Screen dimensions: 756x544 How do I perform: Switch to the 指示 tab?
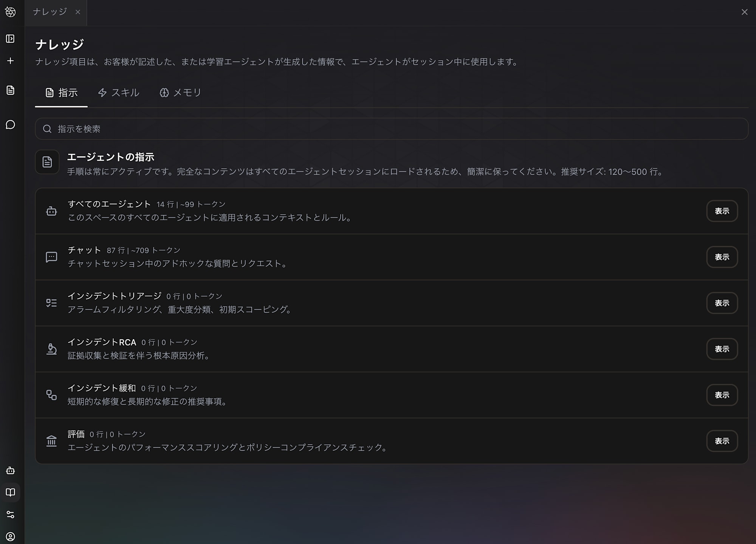pos(61,93)
